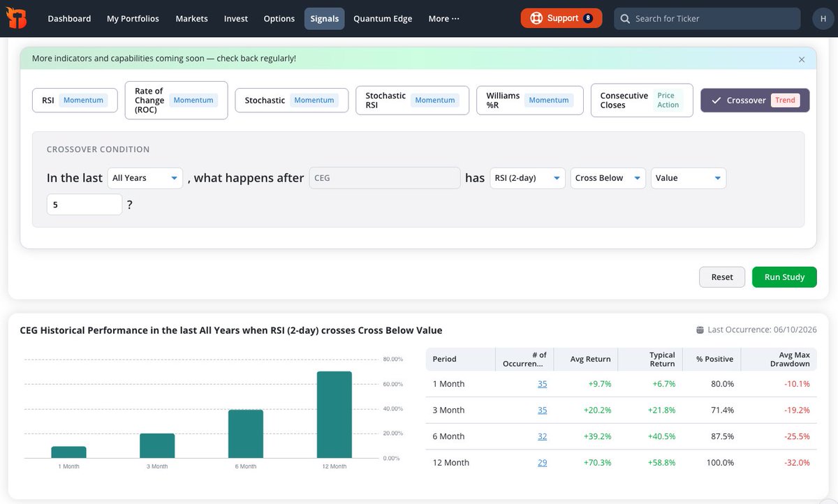The image size is (838, 504).
Task: Click the +9.7% average return cell
Action: point(600,384)
